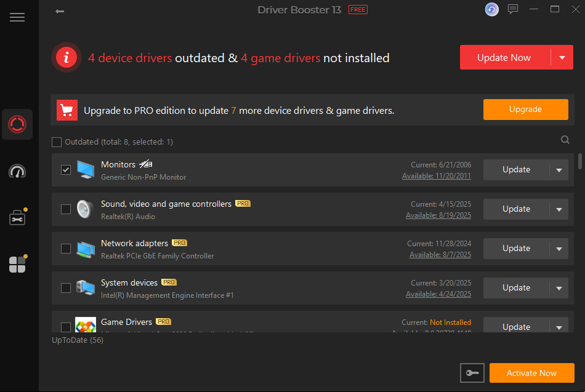Click the back arrow near Driver Booster title
Viewport: 585px width, 392px height.
pyautogui.click(x=59, y=10)
